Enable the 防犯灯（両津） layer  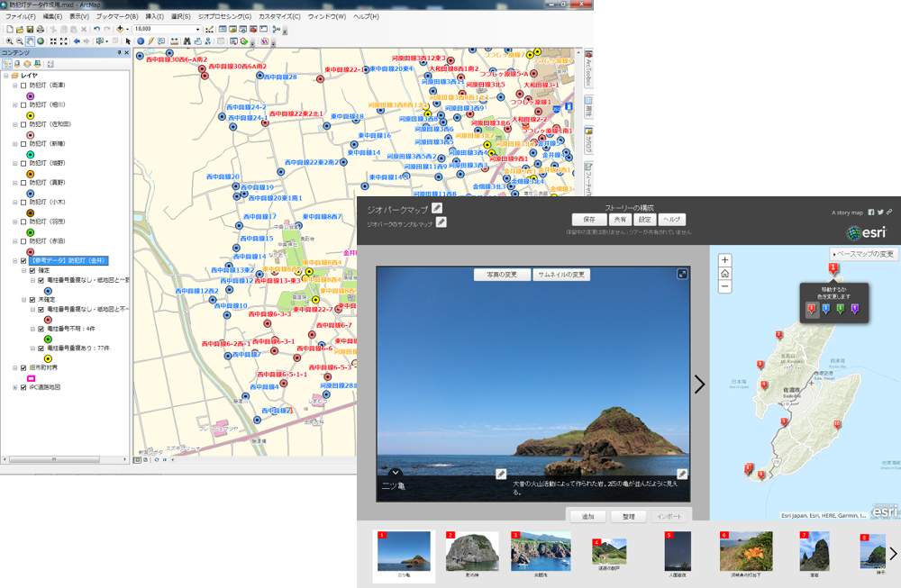23,86
